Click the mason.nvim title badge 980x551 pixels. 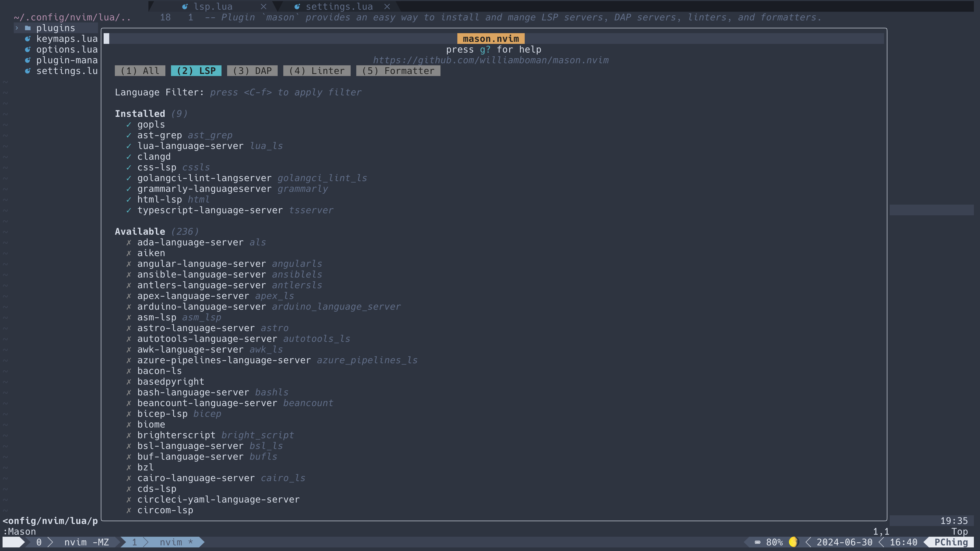pyautogui.click(x=491, y=39)
